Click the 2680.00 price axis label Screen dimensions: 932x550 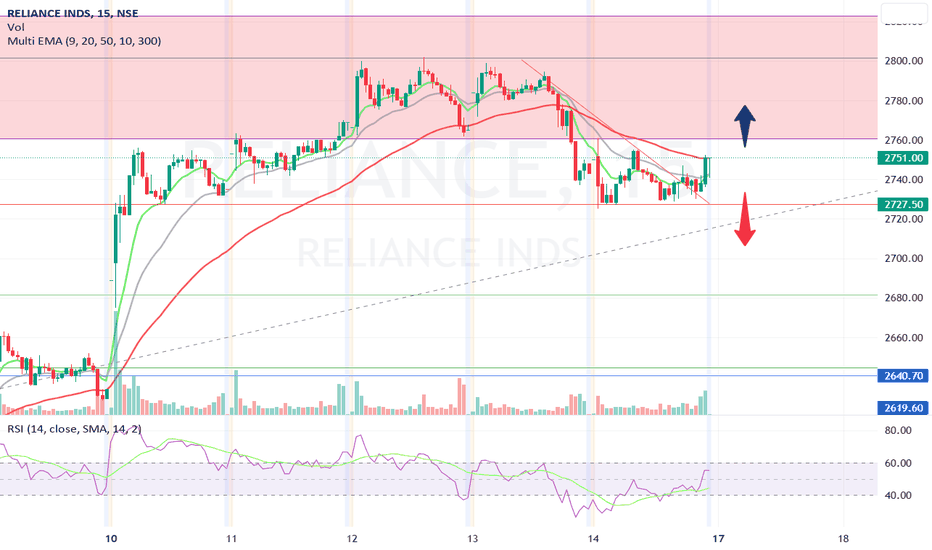(903, 298)
